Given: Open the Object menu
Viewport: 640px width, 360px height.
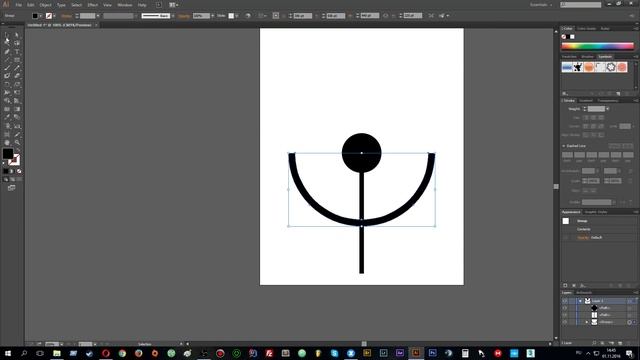Looking at the screenshot, I should click(45, 5).
